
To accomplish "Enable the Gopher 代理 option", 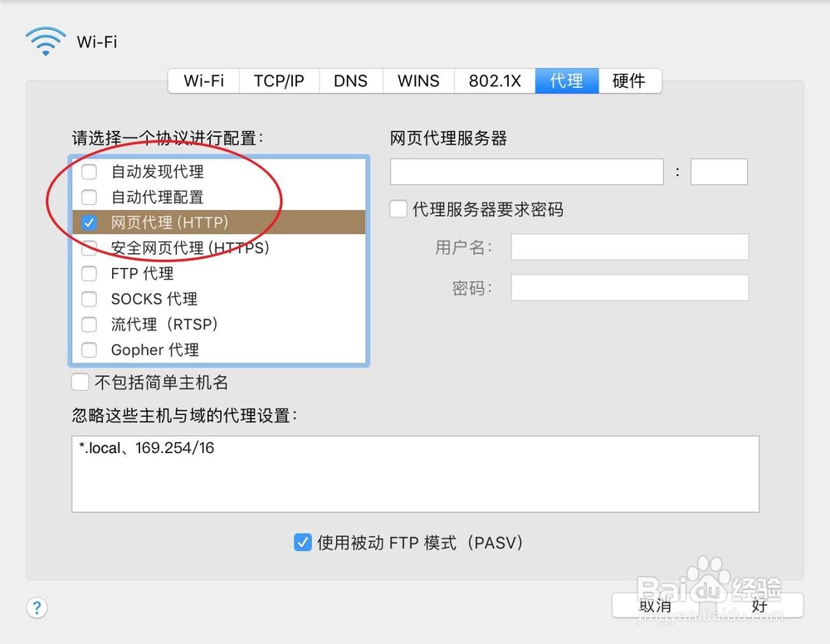I will pos(89,350).
